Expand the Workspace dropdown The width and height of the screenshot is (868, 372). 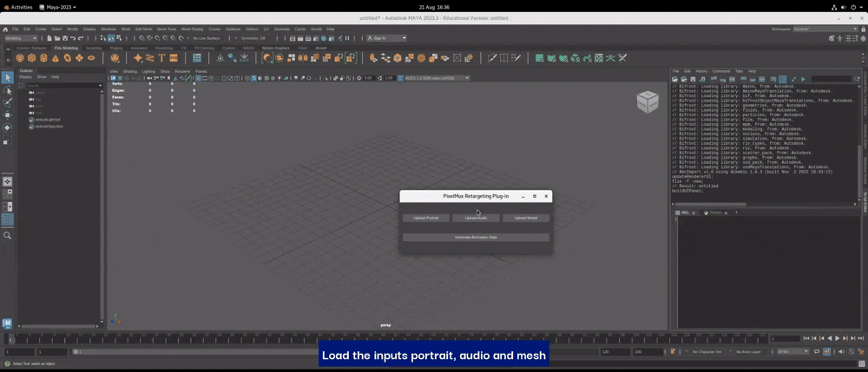pyautogui.click(x=825, y=29)
